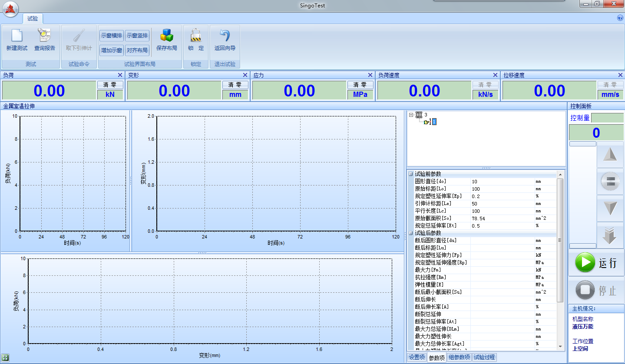Image resolution: width=625 pixels, height=364 pixels.
Task: Click the 新建测试 (new test) icon
Action: tap(17, 36)
